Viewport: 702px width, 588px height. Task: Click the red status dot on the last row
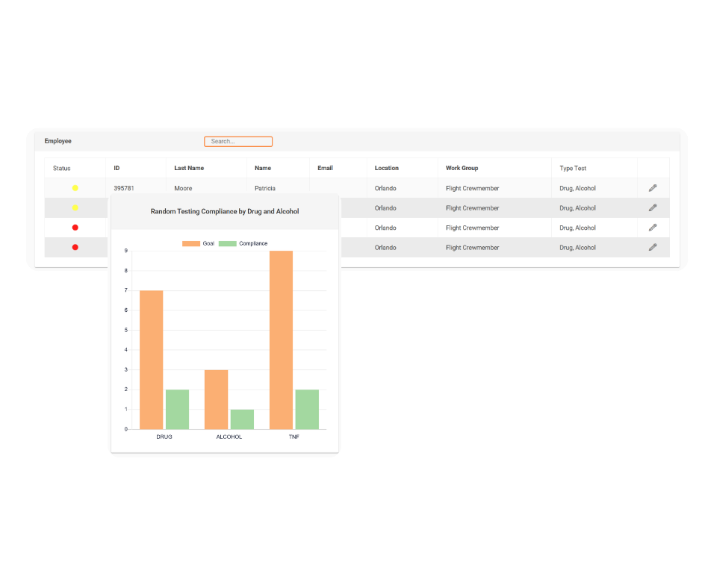(x=75, y=247)
